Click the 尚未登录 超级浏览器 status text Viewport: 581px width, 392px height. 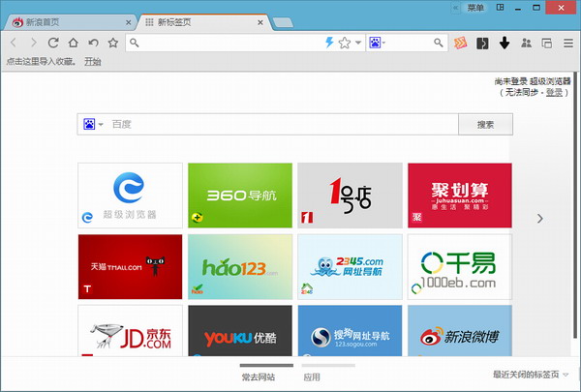coord(533,81)
